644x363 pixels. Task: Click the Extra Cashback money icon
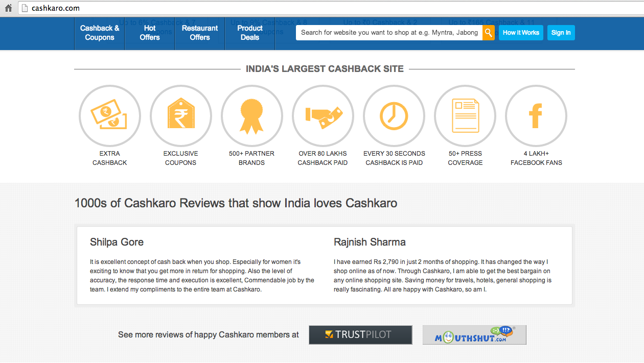[109, 116]
